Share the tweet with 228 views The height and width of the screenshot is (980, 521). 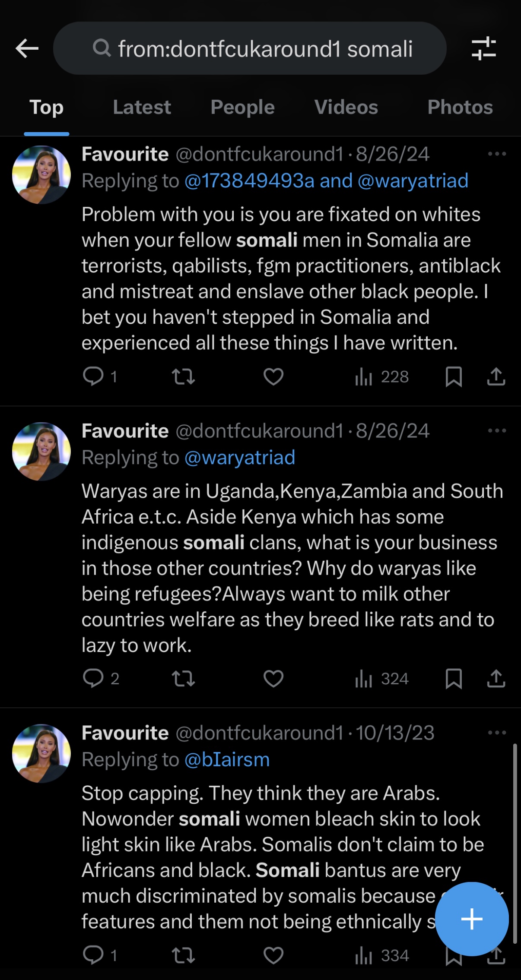(x=496, y=376)
